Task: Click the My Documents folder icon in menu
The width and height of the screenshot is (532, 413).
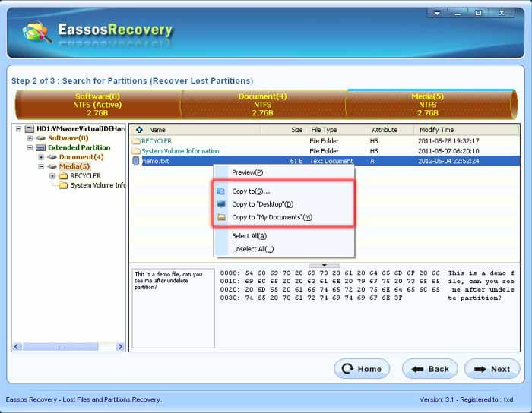Action: [x=221, y=217]
